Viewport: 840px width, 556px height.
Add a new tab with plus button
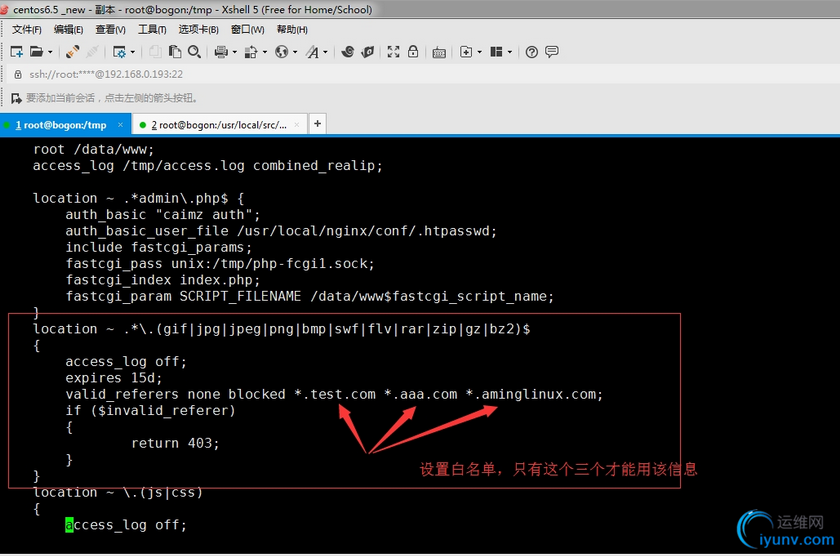tap(318, 124)
